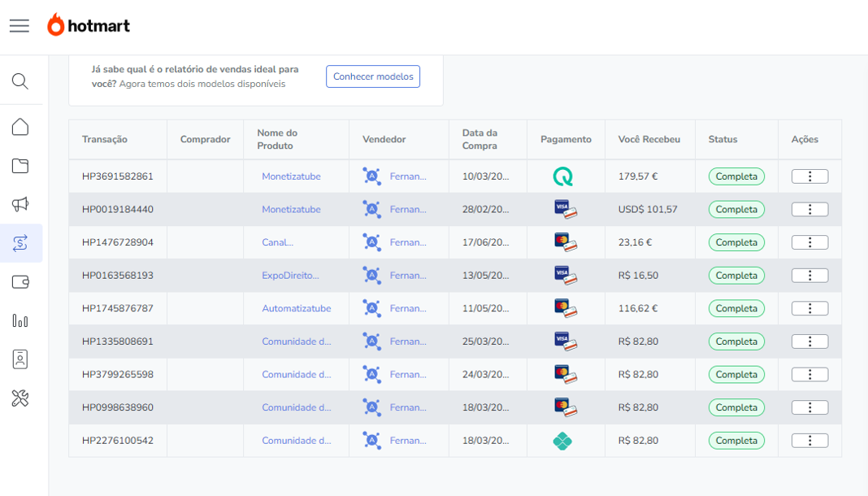The image size is (868, 496).
Task: Open the contact badge sidebar icon
Action: [x=20, y=359]
